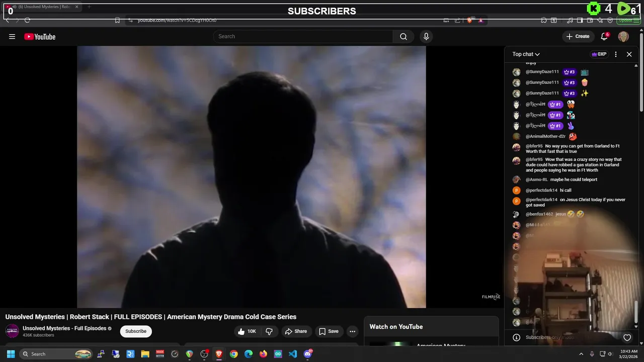Viewport: 644px width, 362px height.
Task: Open Google Chrome from the taskbar
Action: (233, 354)
